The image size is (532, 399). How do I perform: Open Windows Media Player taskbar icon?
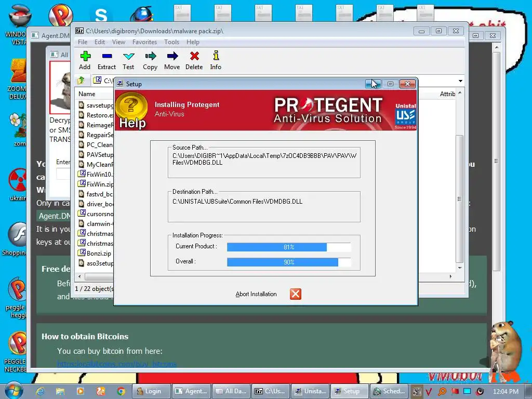[81, 391]
